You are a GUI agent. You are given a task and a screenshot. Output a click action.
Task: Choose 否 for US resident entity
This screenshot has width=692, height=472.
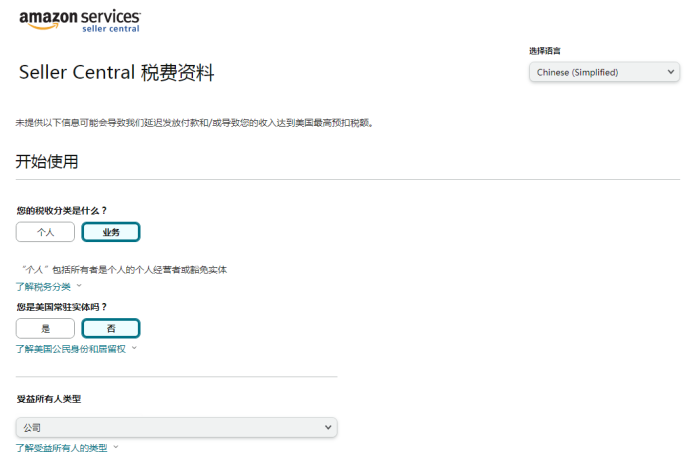pos(111,329)
